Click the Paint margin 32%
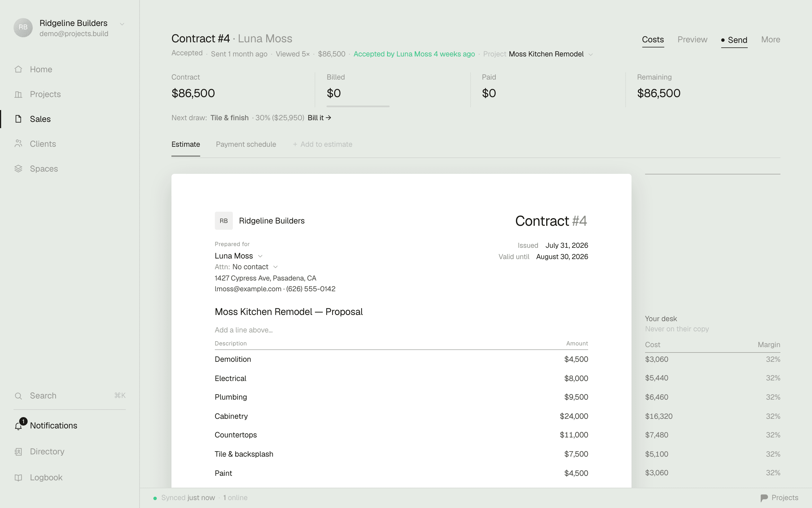The width and height of the screenshot is (812, 508). click(773, 473)
